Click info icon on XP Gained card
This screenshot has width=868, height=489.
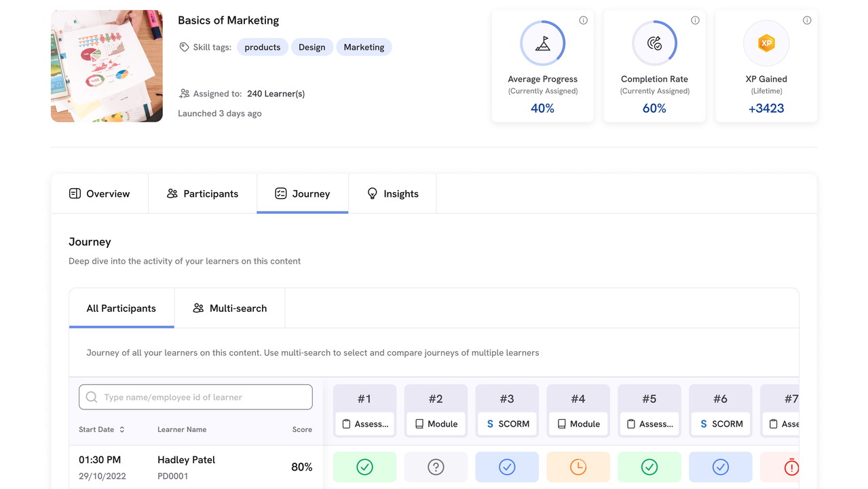click(x=807, y=20)
